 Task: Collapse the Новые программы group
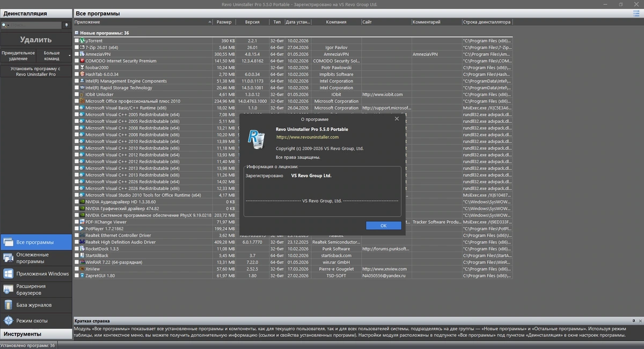(77, 33)
